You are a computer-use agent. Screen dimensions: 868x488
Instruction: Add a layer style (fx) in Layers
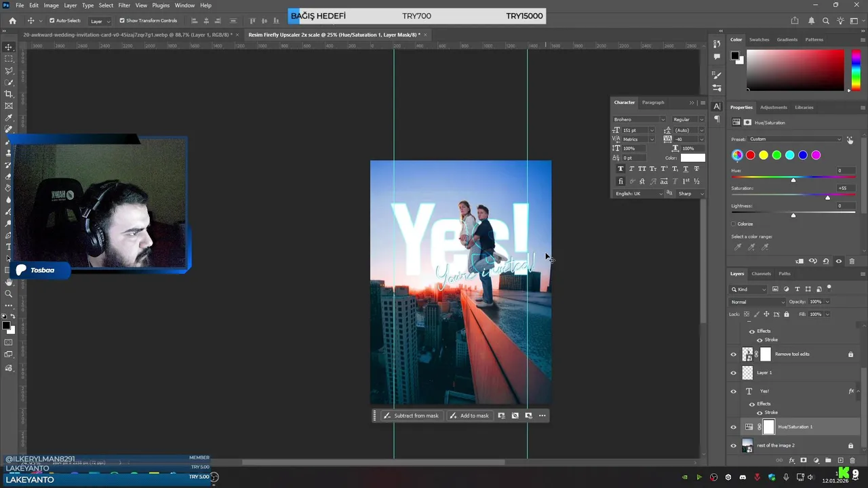tap(791, 460)
